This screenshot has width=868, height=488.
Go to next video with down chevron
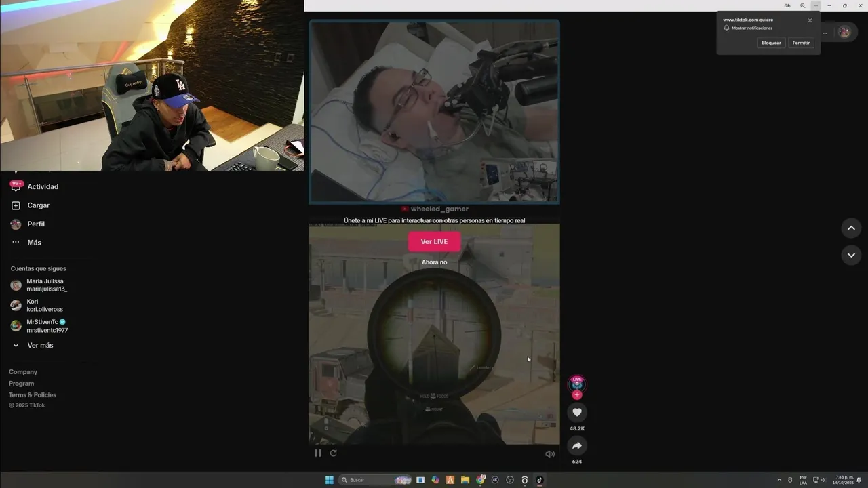coord(851,255)
